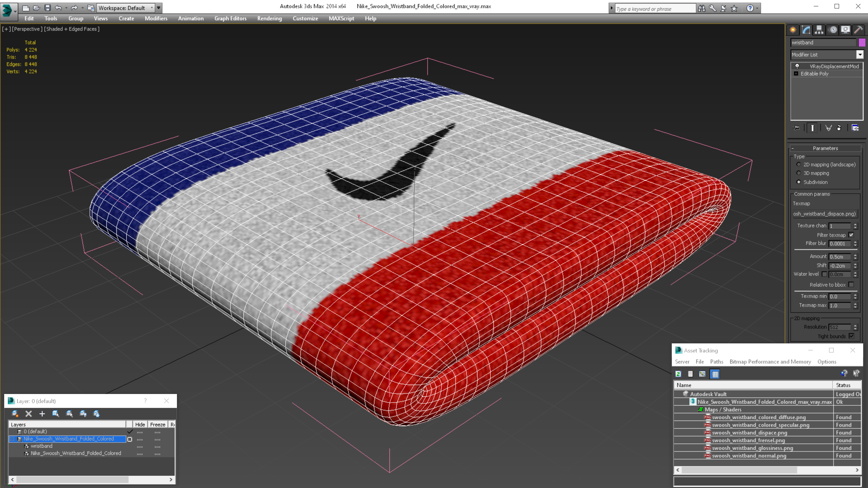Toggle Show End Result in the modifier stack

(x=813, y=128)
